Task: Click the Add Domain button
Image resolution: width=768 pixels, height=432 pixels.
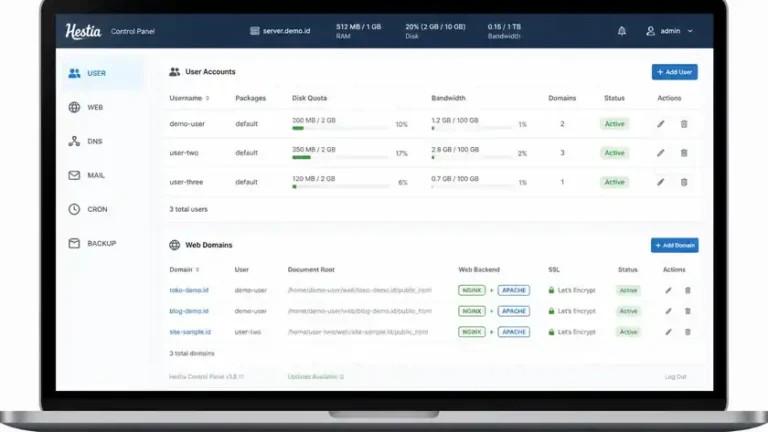Action: (674, 245)
